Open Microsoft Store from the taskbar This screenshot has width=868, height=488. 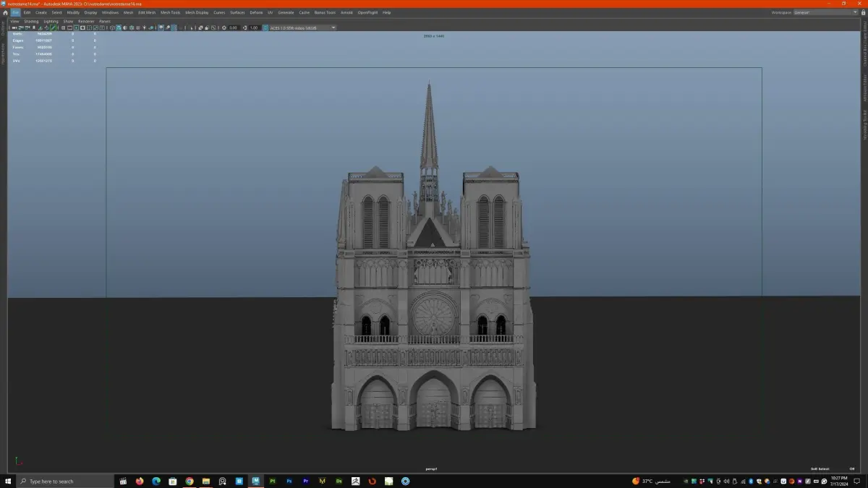tap(173, 481)
